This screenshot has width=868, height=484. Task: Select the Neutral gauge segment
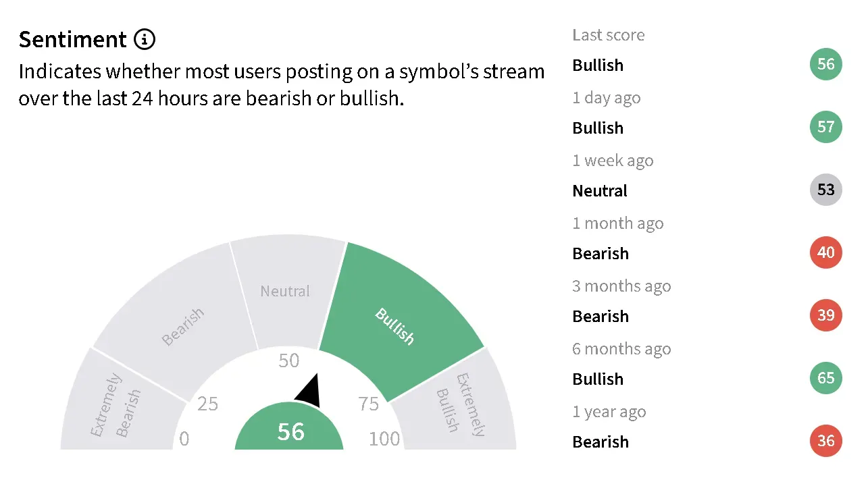click(285, 292)
